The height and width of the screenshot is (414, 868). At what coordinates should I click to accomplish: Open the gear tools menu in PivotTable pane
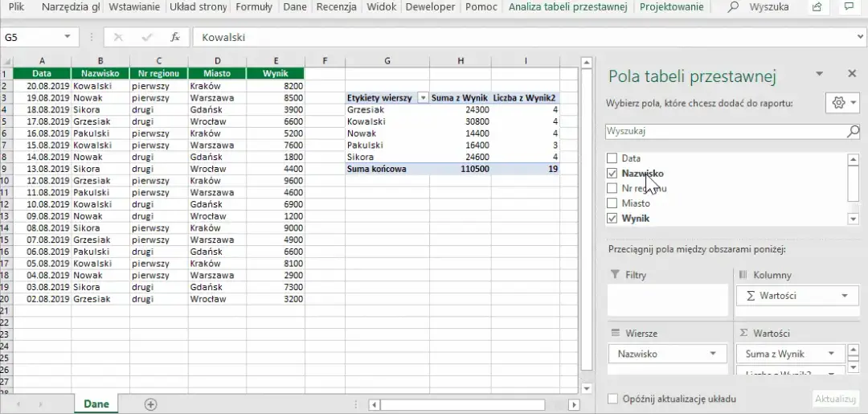coord(841,103)
